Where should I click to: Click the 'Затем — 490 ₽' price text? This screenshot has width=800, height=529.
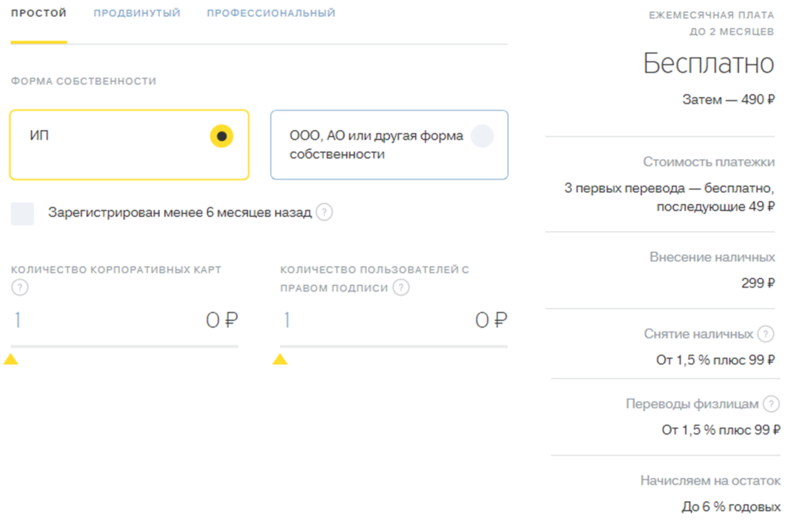tap(728, 100)
